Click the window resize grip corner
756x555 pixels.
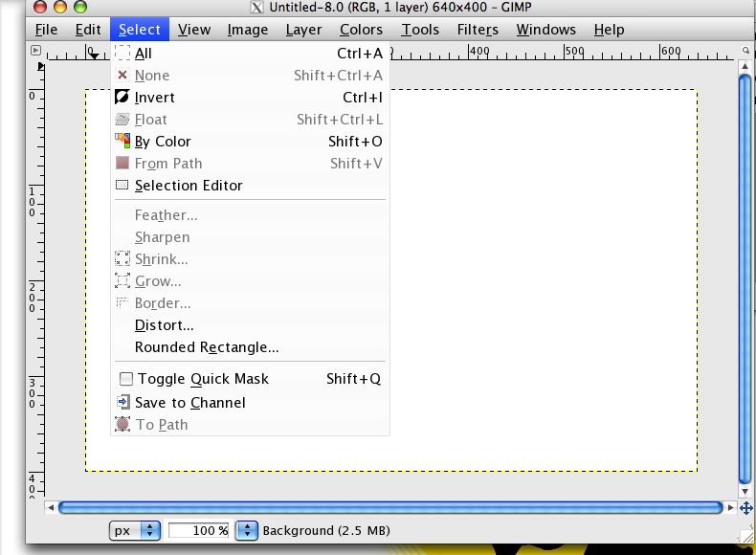(x=746, y=536)
